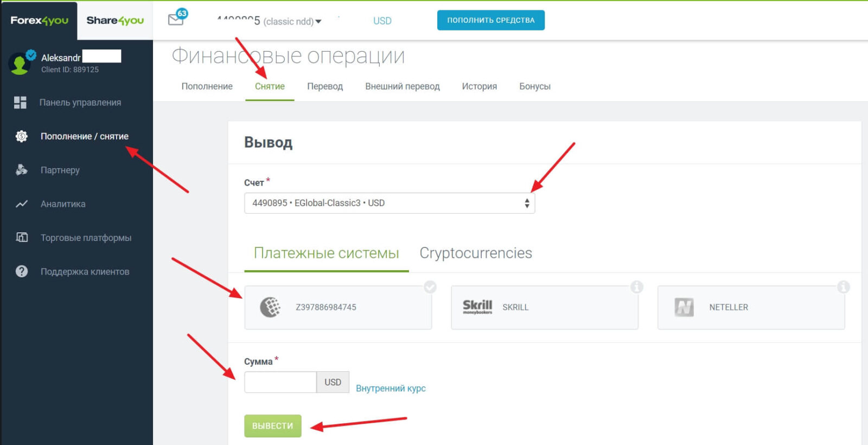868x445 pixels.
Task: Open the mail inbox envelope icon
Action: (176, 20)
